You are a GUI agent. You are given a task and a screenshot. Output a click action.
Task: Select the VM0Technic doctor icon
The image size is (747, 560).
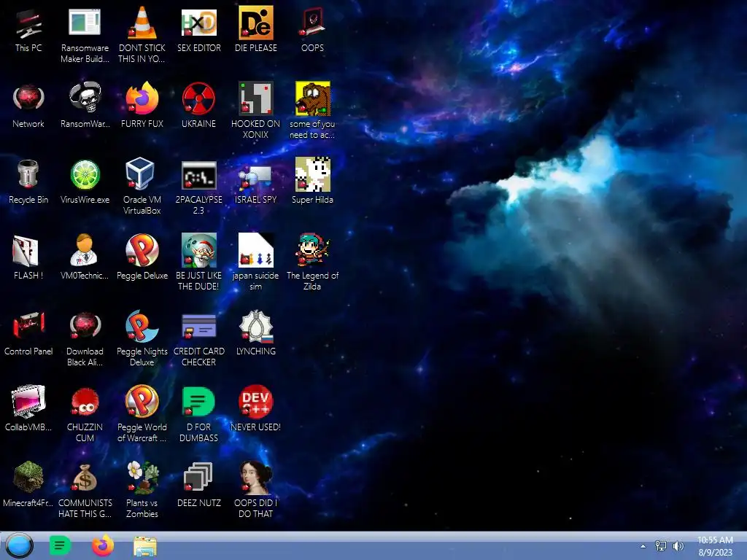(84, 251)
